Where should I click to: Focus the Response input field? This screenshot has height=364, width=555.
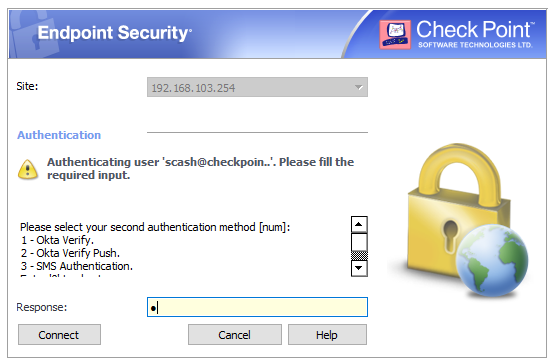[257, 307]
